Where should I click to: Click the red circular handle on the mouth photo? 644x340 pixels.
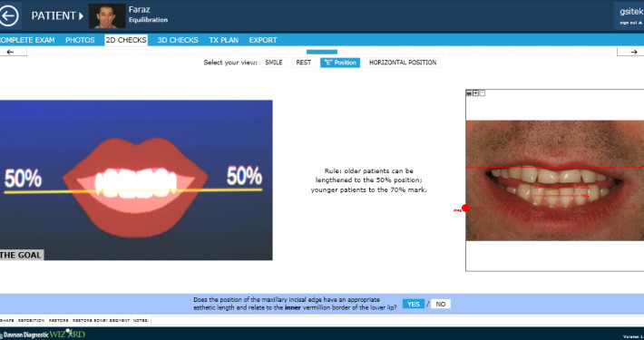pyautogui.click(x=465, y=209)
